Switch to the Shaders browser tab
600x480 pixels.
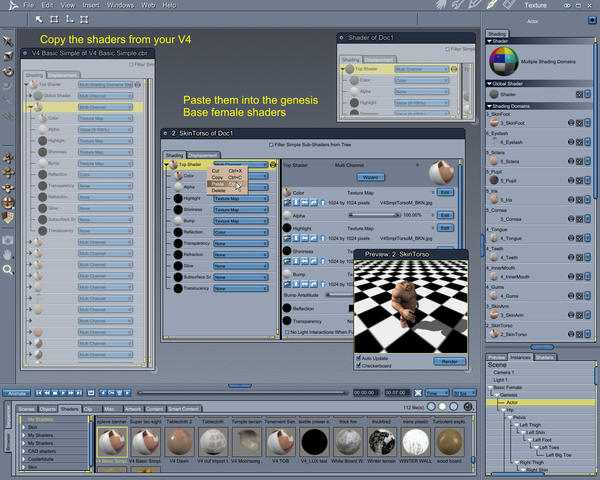(69, 409)
